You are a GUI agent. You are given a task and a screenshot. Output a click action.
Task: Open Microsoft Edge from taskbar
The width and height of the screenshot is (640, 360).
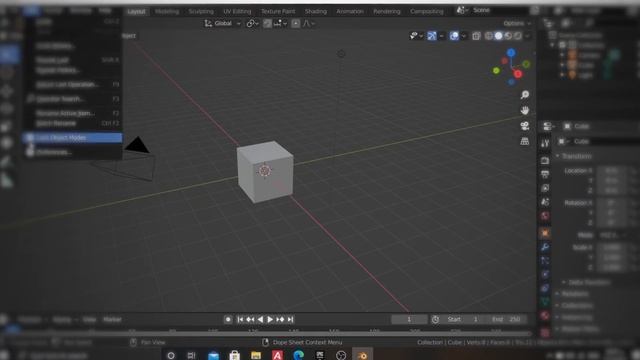[298, 355]
